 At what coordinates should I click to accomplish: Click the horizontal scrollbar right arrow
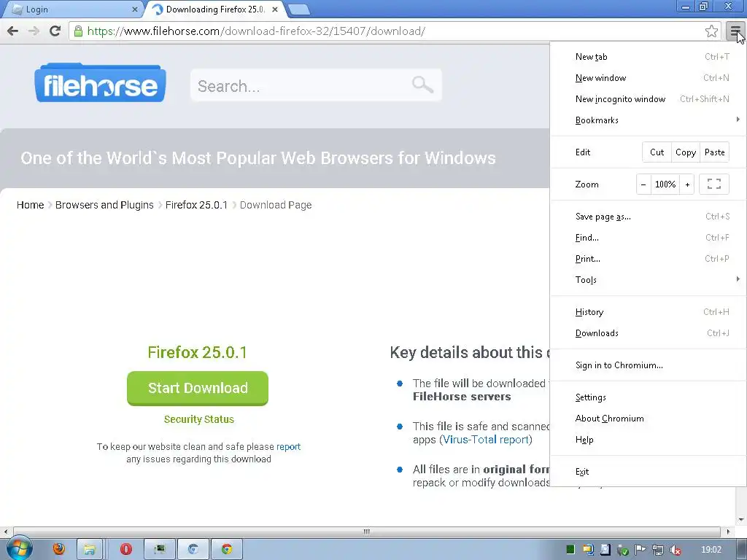point(728,532)
